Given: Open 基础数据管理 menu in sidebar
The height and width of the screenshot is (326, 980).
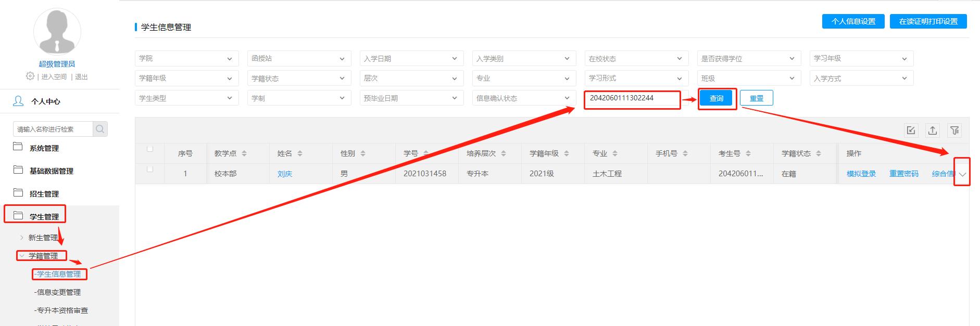Looking at the screenshot, I should click(52, 171).
